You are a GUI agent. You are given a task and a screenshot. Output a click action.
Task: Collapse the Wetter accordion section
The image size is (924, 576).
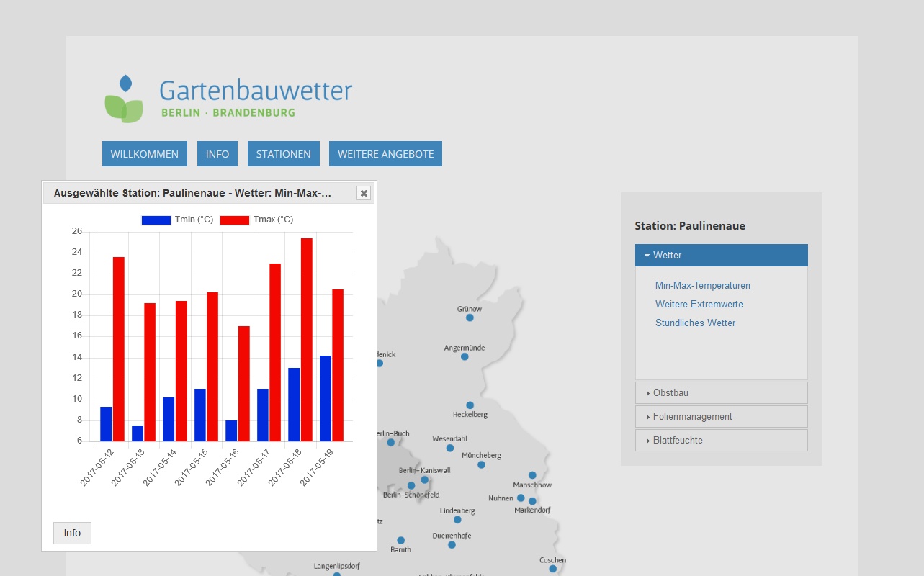tap(721, 256)
